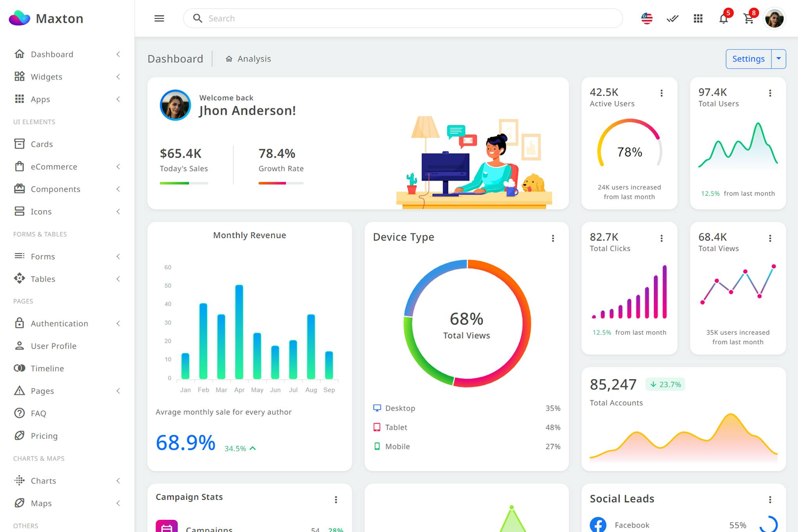Click the Analysis breadcrumb link
Viewport: 798px width, 532px height.
(x=254, y=59)
